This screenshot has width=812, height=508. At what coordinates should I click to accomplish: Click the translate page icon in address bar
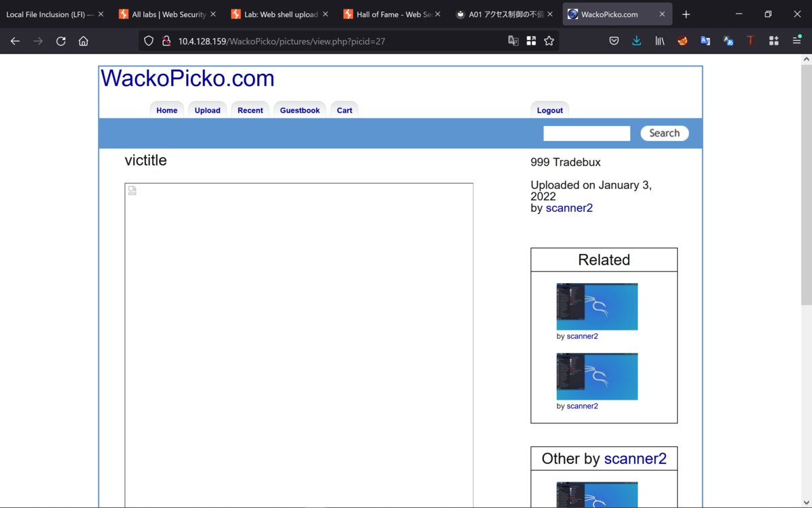pos(514,41)
